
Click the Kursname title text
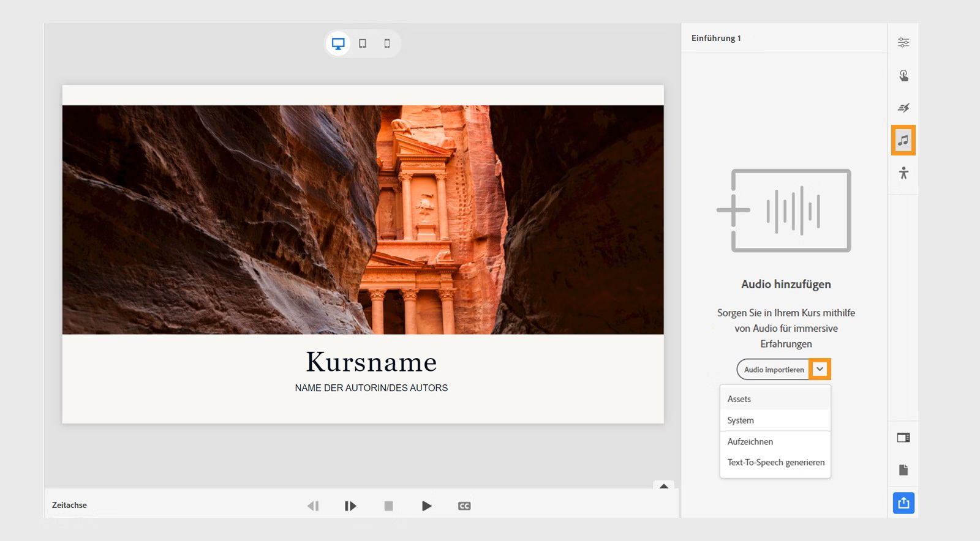(371, 362)
